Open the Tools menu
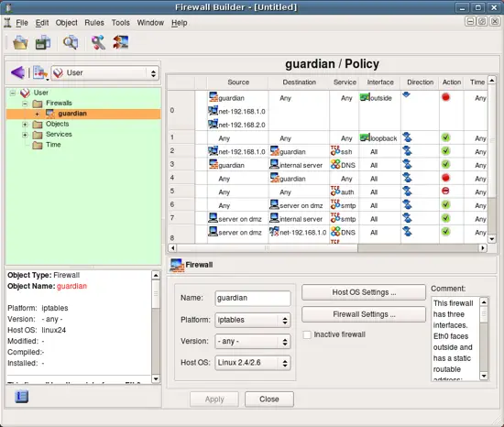This screenshot has height=427, width=504. tap(121, 23)
